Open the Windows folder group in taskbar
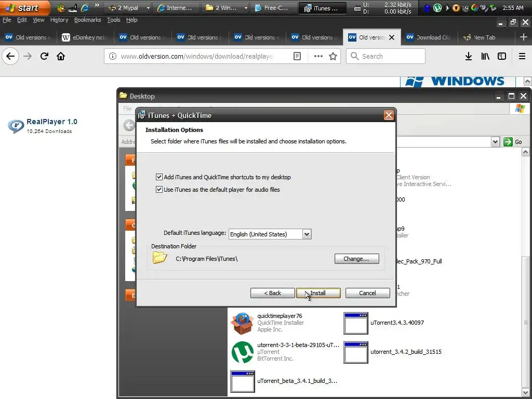The height and width of the screenshot is (399, 532). point(225,8)
